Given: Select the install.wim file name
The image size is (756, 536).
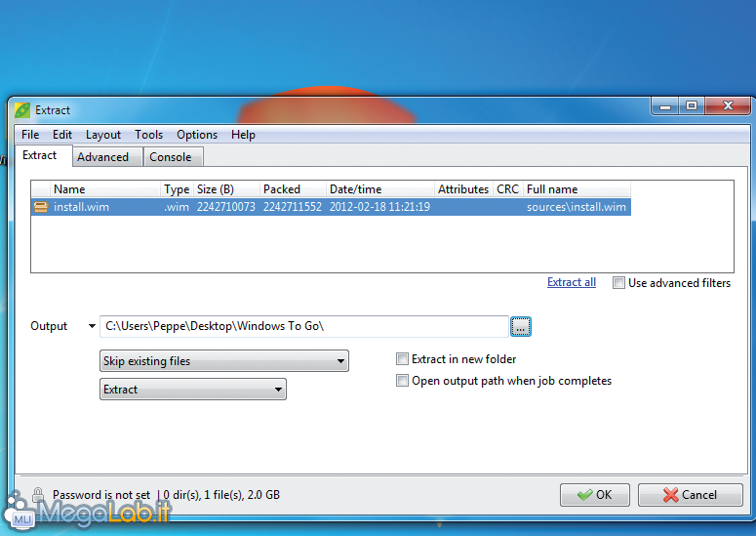Looking at the screenshot, I should (82, 207).
